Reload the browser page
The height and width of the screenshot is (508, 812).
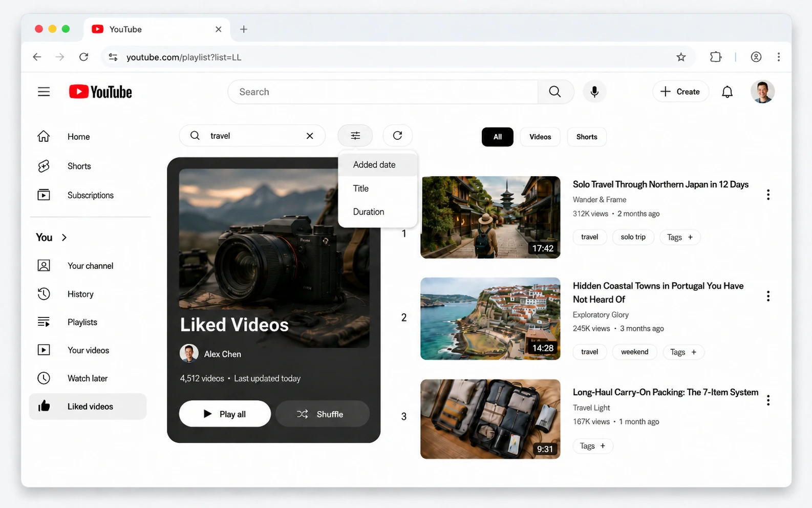[84, 57]
